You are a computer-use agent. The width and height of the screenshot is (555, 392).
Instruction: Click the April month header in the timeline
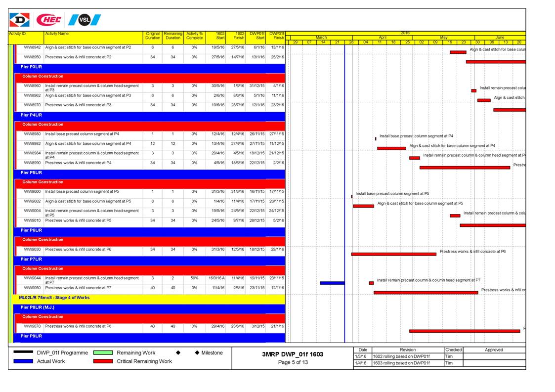tap(383, 37)
